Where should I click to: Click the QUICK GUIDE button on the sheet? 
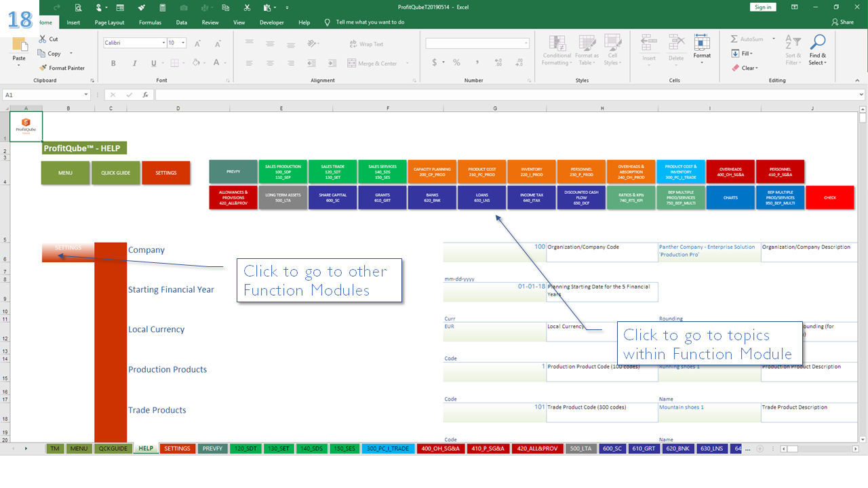pos(115,173)
